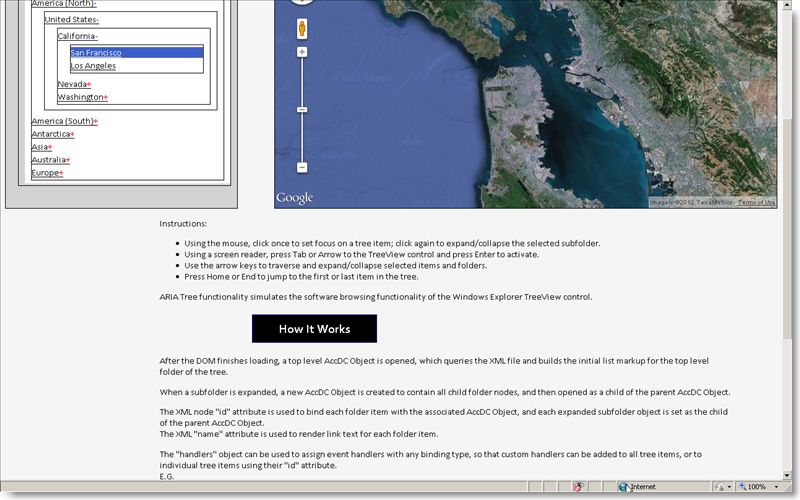Expand the Nevada folder
Screen dimensions: 800x500
[x=74, y=84]
